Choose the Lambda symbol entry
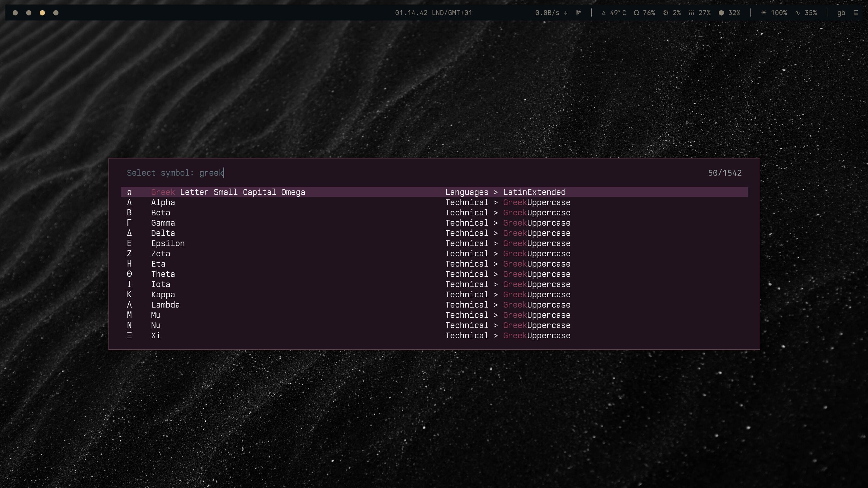The width and height of the screenshot is (868, 488). [x=165, y=305]
